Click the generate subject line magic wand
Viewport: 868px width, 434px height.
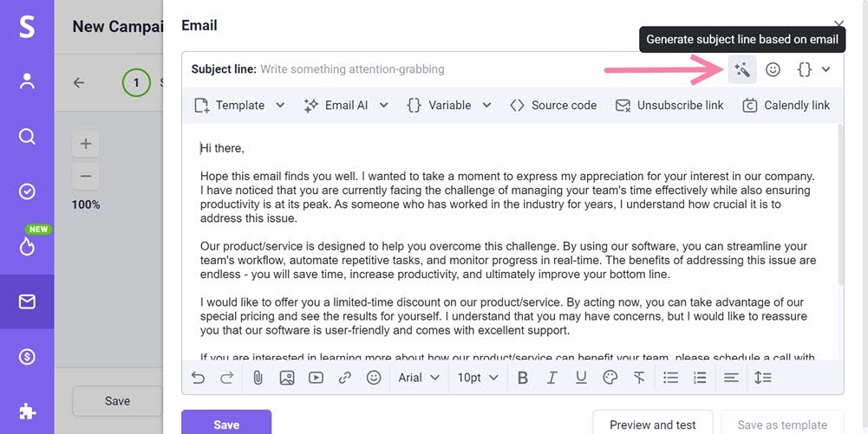742,69
